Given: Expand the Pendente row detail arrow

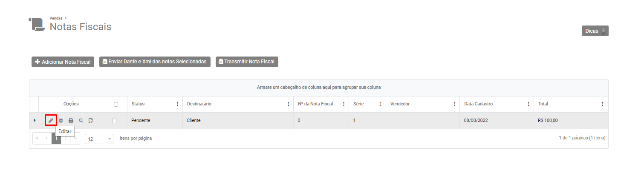Looking at the screenshot, I should tap(35, 121).
